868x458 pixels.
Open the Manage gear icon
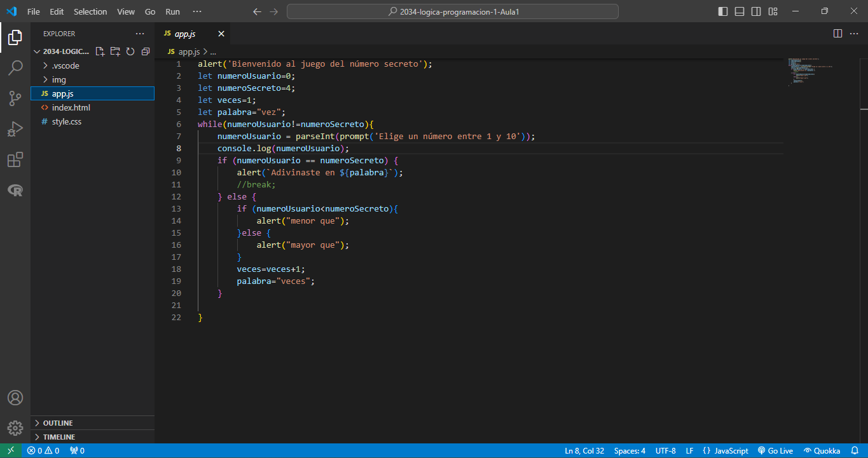15,428
